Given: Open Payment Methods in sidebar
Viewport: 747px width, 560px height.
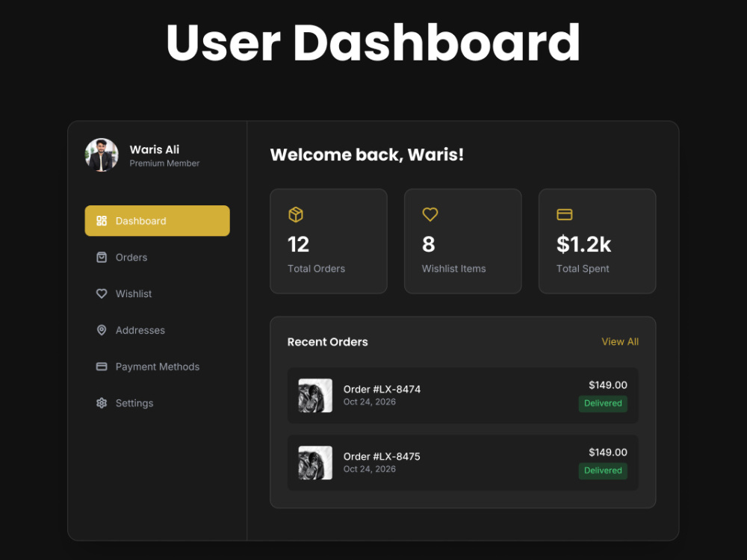Looking at the screenshot, I should pos(157,367).
